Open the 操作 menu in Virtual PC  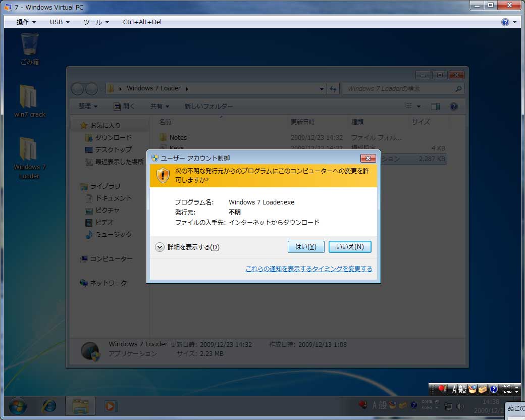tap(26, 22)
